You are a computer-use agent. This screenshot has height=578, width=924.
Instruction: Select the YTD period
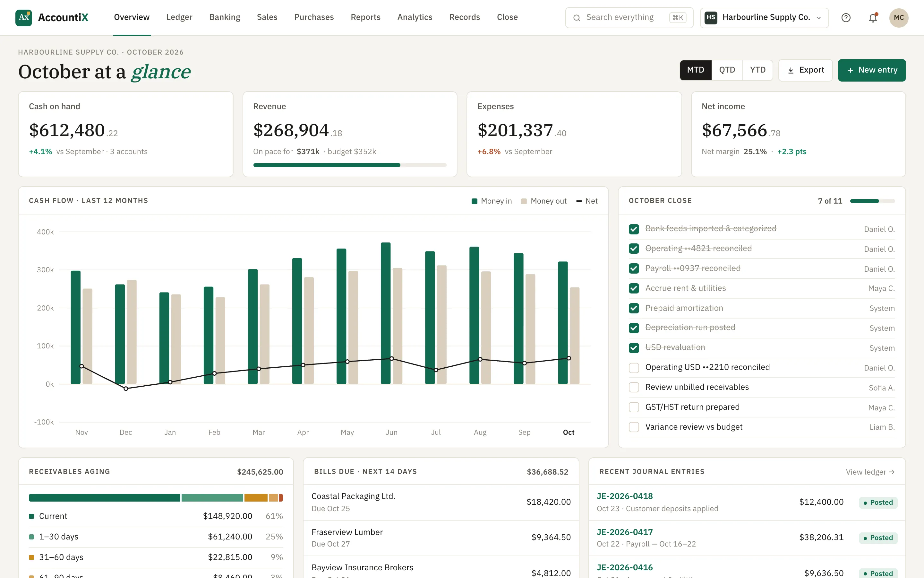757,70
